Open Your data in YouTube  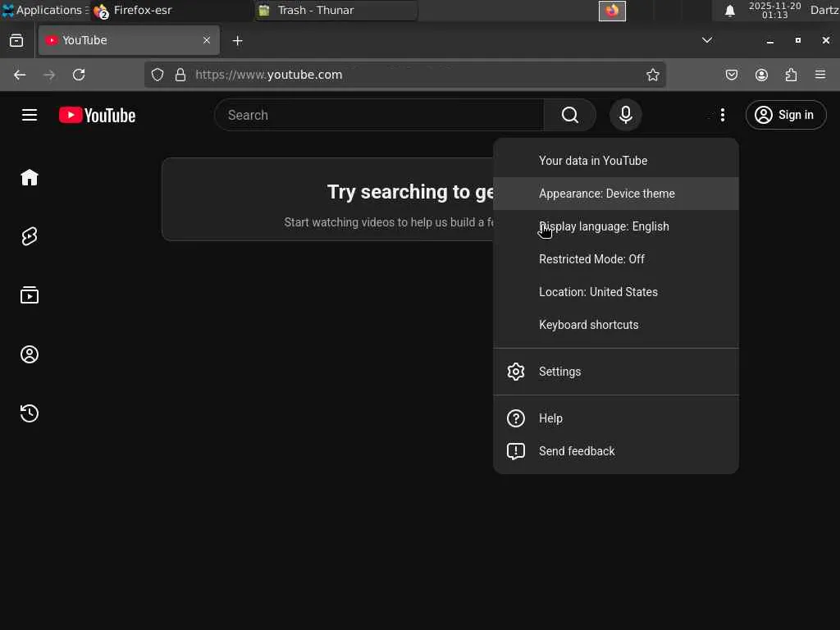pyautogui.click(x=615, y=161)
